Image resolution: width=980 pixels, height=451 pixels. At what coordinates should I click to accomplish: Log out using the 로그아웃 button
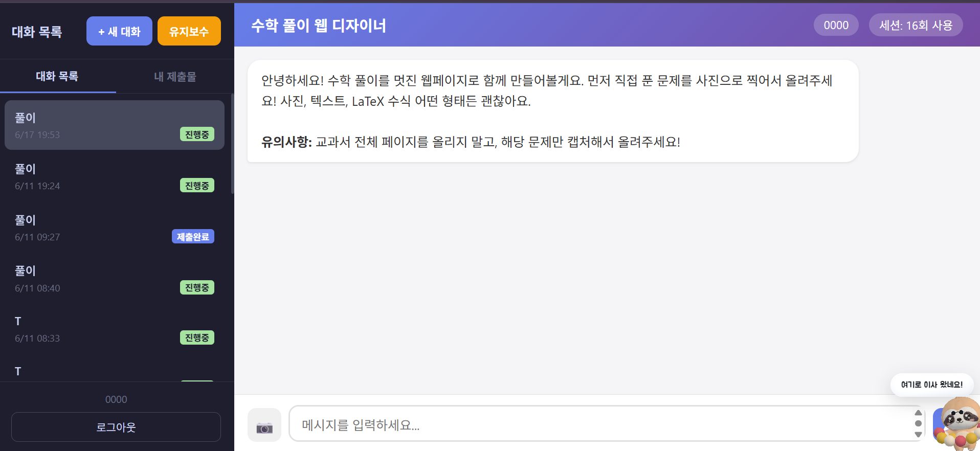pos(116,427)
